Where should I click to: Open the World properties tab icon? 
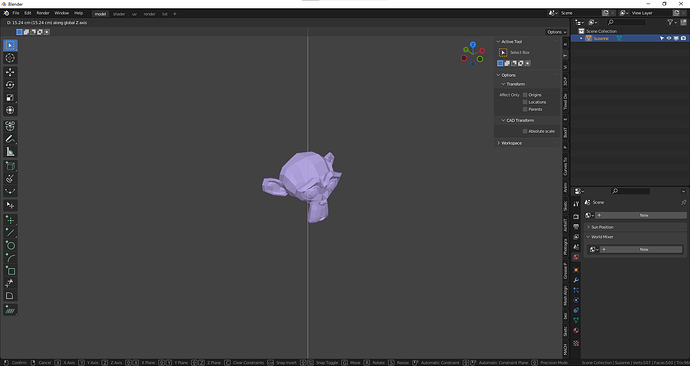(576, 257)
